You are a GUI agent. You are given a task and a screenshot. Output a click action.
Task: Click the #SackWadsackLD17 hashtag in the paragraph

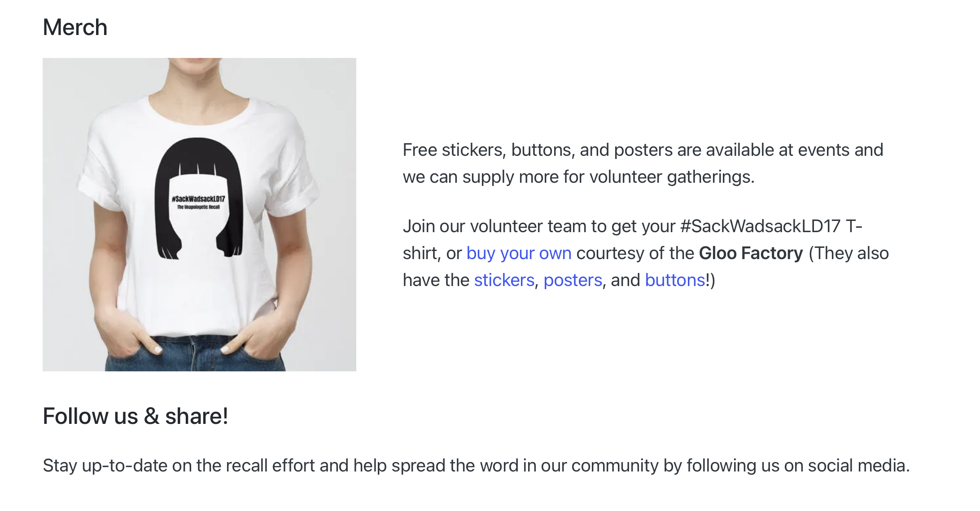tap(760, 226)
